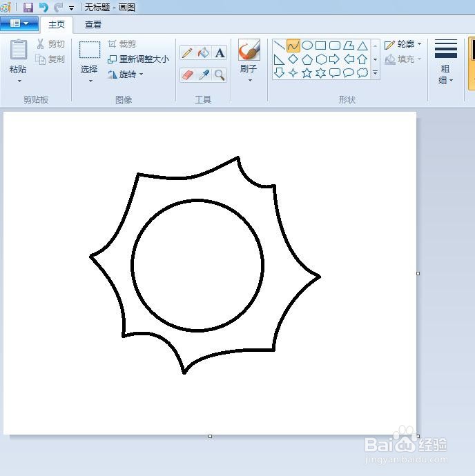Image resolution: width=475 pixels, height=476 pixels.
Task: Select the Eraser tool
Action: tap(187, 75)
